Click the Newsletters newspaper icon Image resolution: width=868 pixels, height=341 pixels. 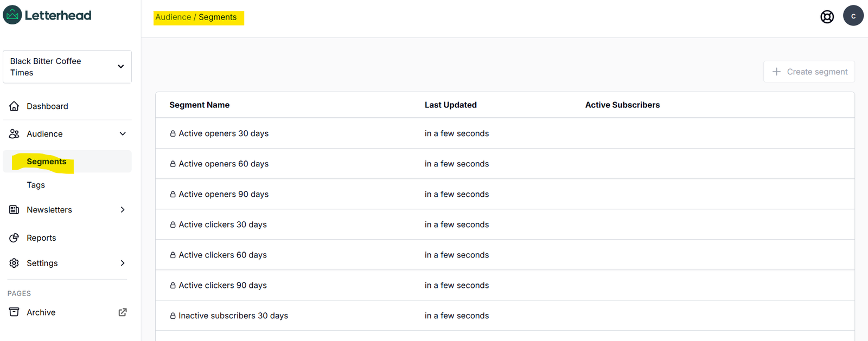[14, 210]
